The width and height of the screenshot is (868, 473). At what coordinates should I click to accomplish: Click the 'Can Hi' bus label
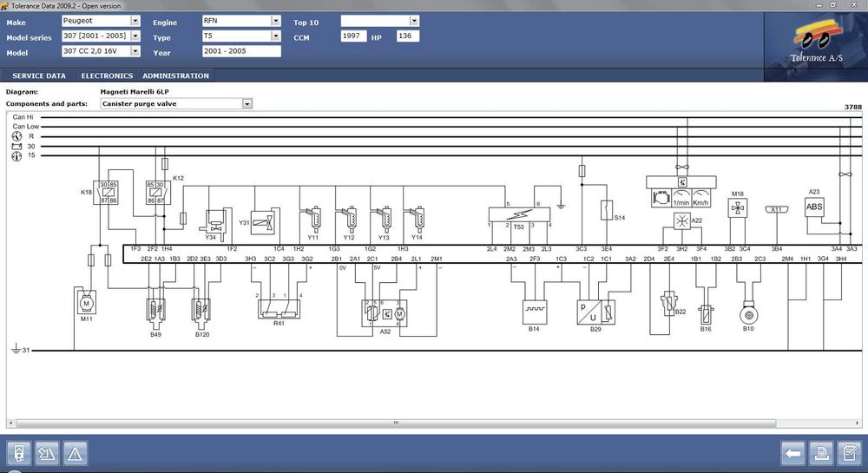click(x=23, y=117)
